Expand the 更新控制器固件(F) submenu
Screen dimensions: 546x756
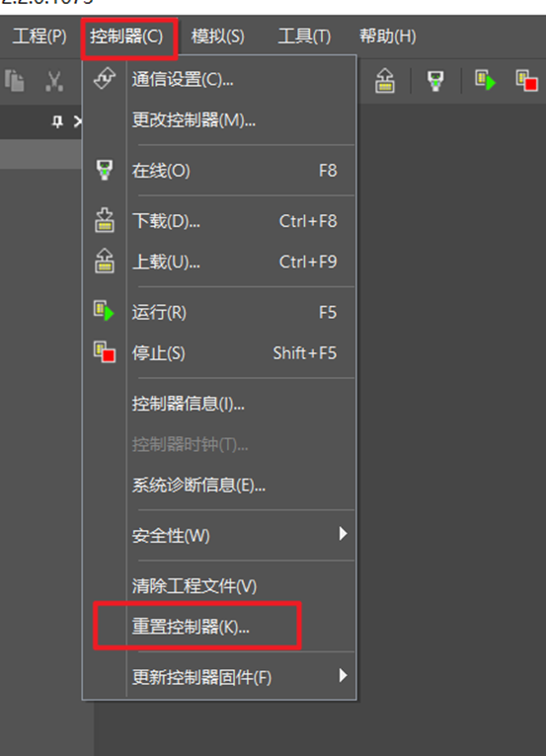point(219,677)
